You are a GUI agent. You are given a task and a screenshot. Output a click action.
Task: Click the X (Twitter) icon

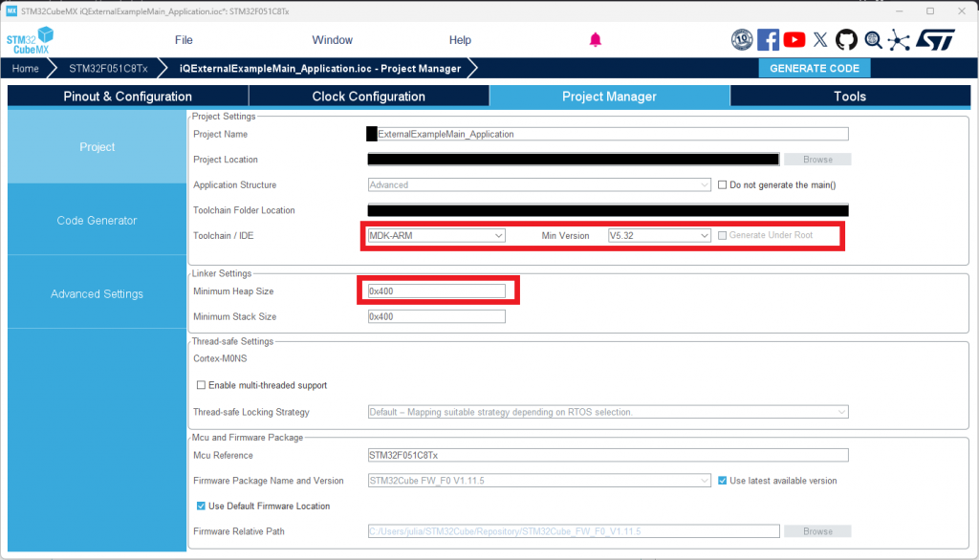tap(820, 39)
